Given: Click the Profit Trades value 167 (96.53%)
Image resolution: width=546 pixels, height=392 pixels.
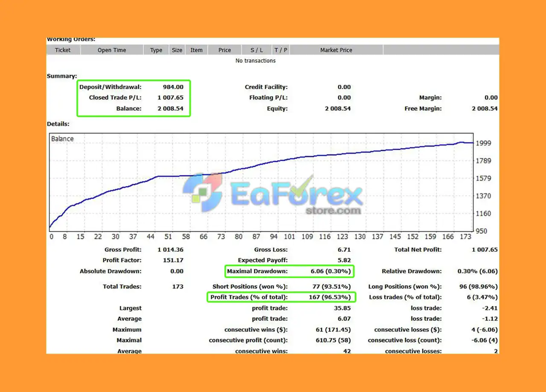Looking at the screenshot, I should [x=330, y=297].
